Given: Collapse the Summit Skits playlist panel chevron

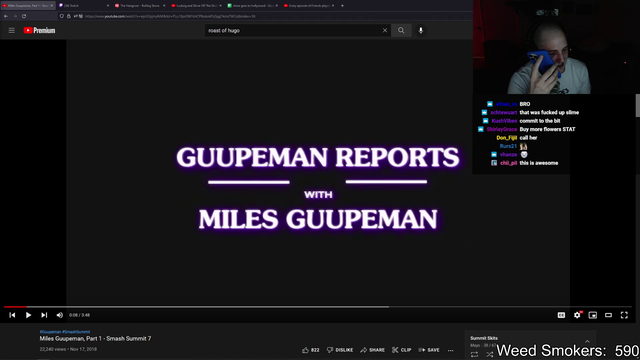Looking at the screenshot, I should (x=587, y=342).
